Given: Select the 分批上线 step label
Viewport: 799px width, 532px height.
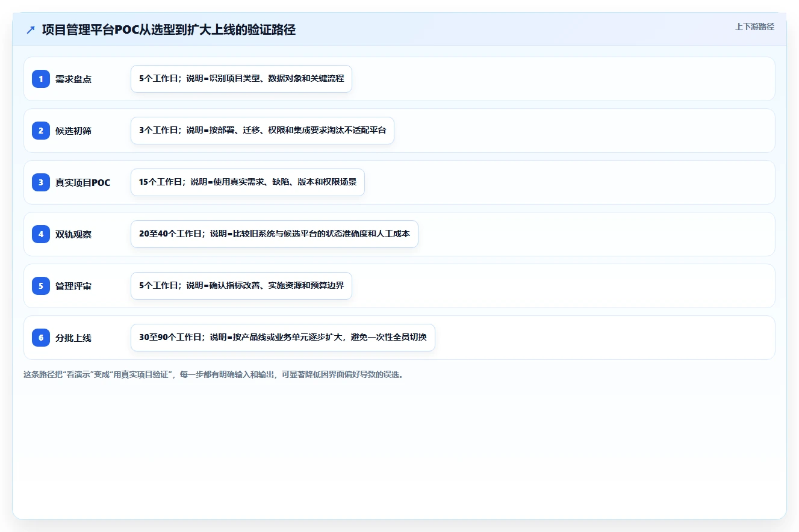Looking at the screenshot, I should point(73,338).
